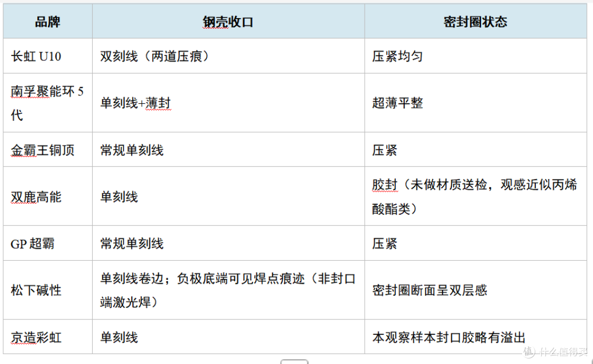Click the 单刻线+薄封 cell
Image resolution: width=593 pixels, height=364 pixels.
click(x=228, y=103)
